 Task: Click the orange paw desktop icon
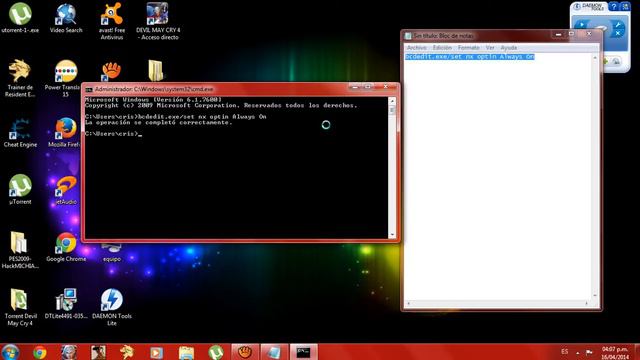[111, 71]
